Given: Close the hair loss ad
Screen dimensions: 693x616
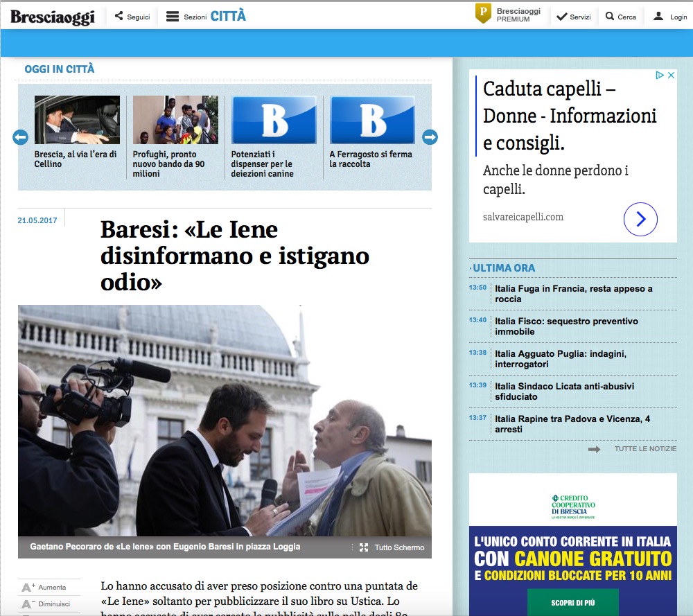Looking at the screenshot, I should (671, 76).
